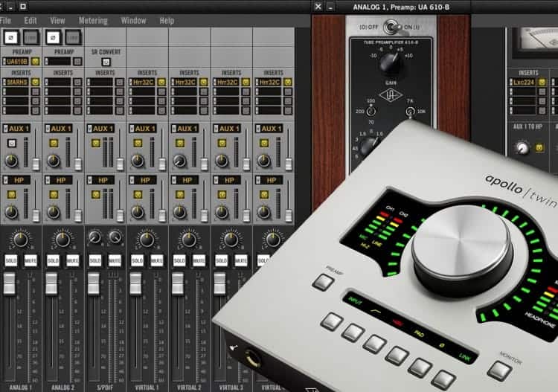Image resolution: width=558 pixels, height=392 pixels.
Task: Toggle power for the UA610B preamp plug-in
Action: click(x=35, y=62)
